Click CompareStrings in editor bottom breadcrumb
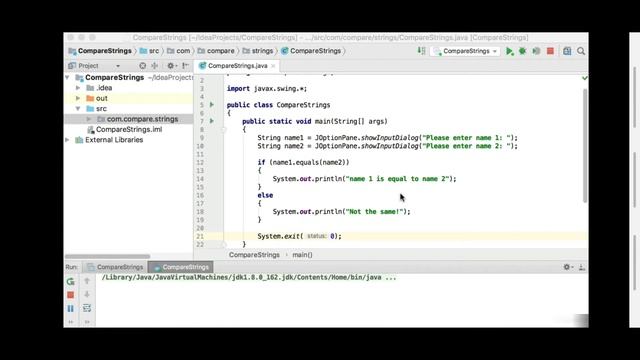This screenshot has height=360, width=640. point(254,255)
